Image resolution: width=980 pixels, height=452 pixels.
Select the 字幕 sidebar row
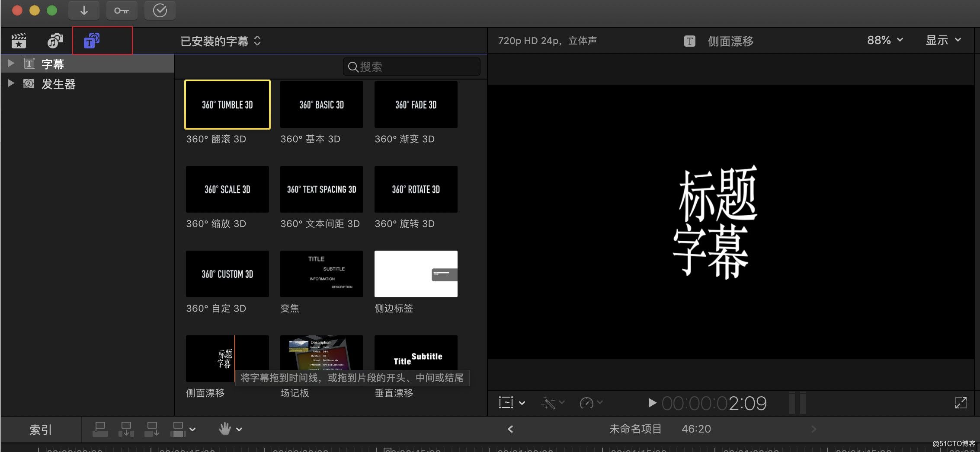[x=87, y=64]
